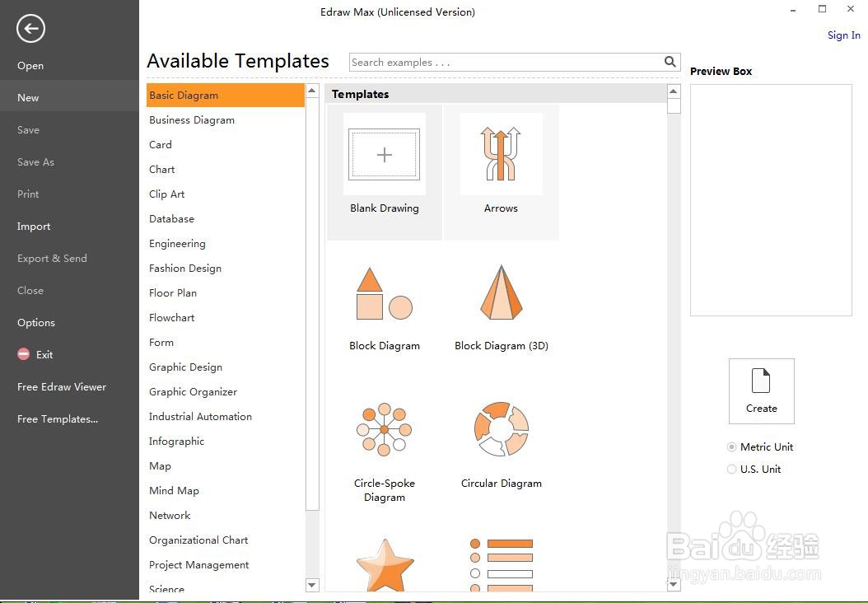Viewport: 868px width, 603px height.
Task: Select the Fashion Design category
Action: 185,268
